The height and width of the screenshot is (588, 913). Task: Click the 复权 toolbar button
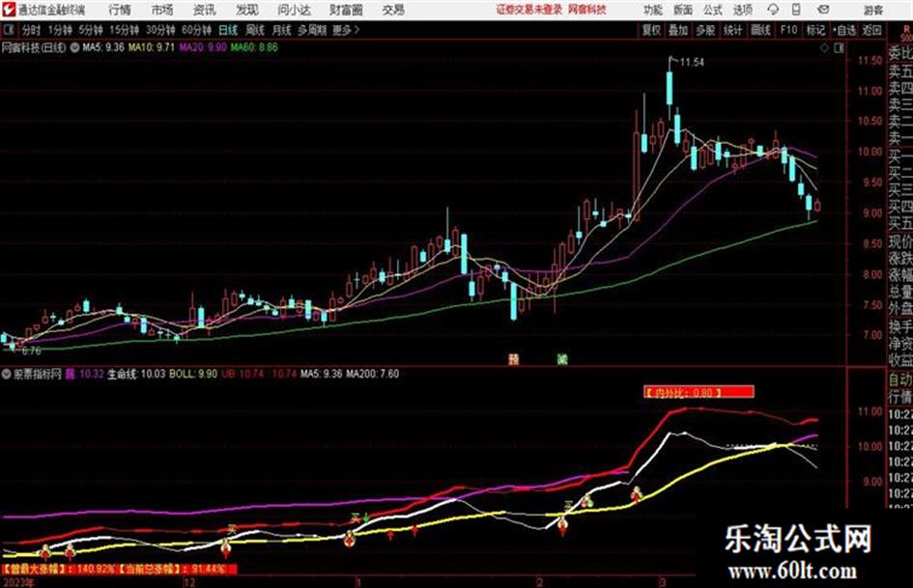[651, 30]
